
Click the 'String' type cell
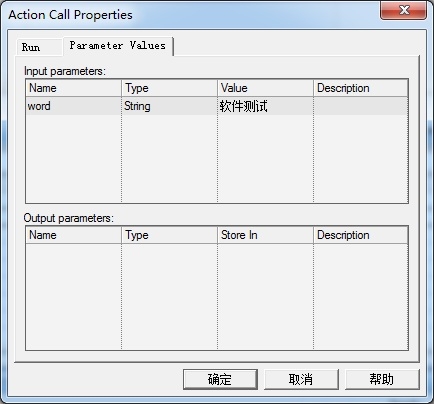click(169, 106)
